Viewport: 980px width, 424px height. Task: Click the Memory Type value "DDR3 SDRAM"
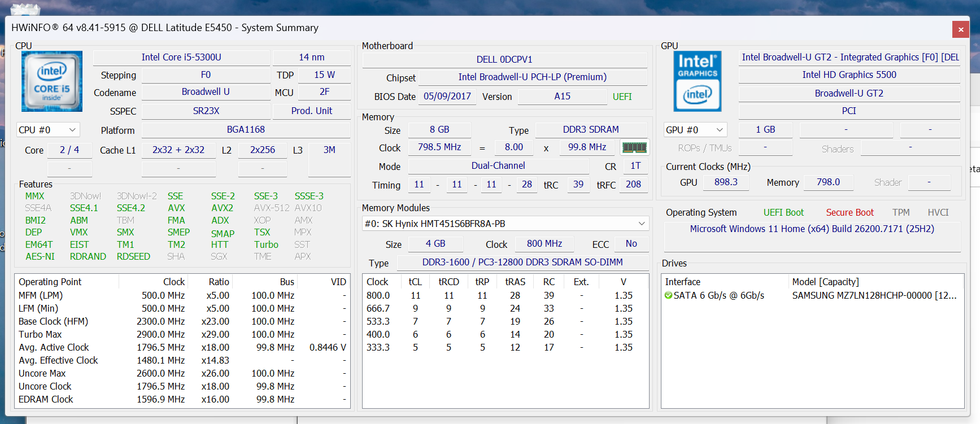pos(591,129)
